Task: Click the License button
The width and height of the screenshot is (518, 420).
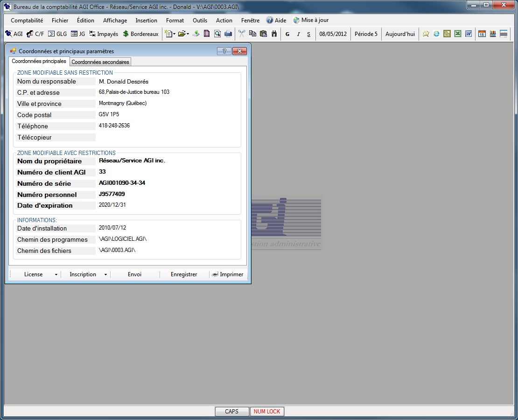Action: click(x=33, y=274)
